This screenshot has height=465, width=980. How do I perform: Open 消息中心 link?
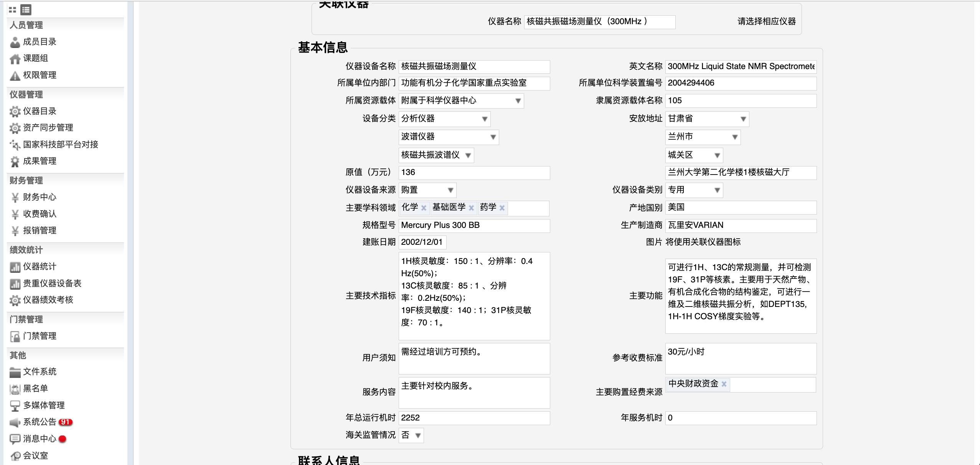click(40, 439)
